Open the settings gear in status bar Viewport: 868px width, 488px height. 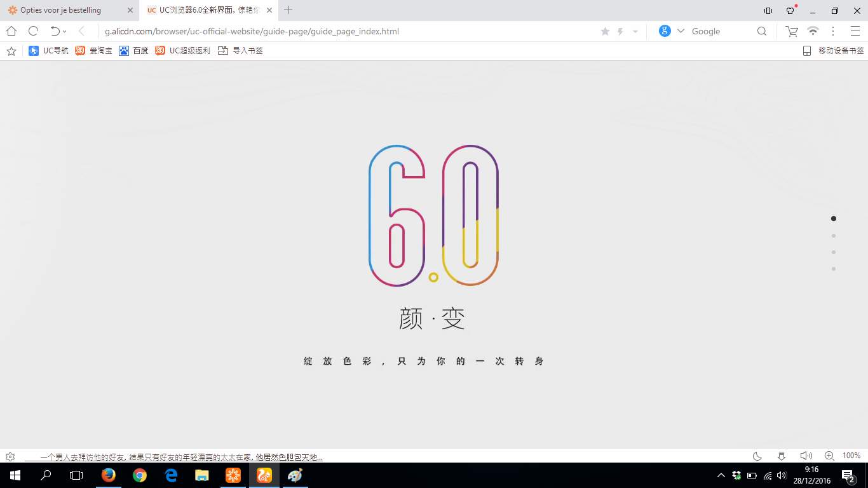pos(10,456)
